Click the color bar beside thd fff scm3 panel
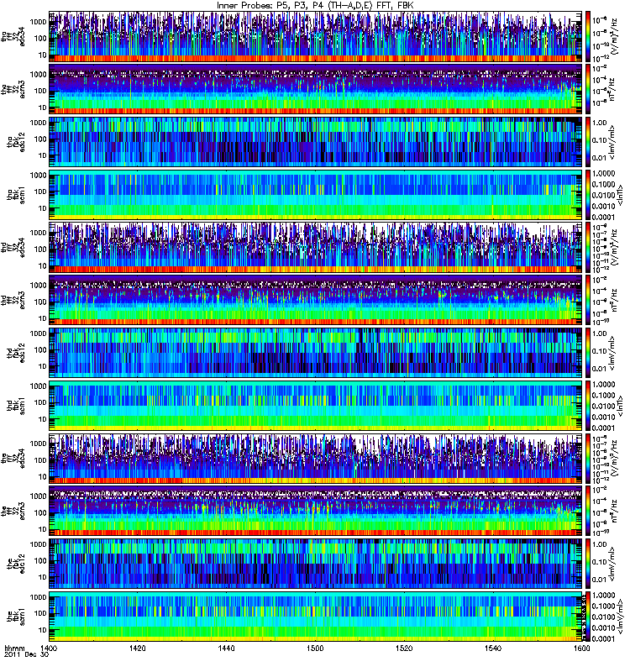This screenshot has width=630, height=672. [x=587, y=300]
